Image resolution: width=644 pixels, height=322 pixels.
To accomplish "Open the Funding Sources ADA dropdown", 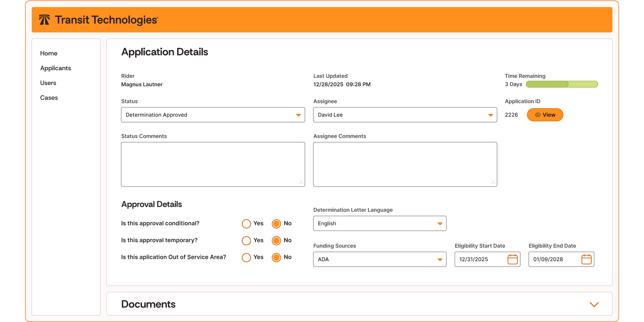I will pyautogui.click(x=380, y=259).
